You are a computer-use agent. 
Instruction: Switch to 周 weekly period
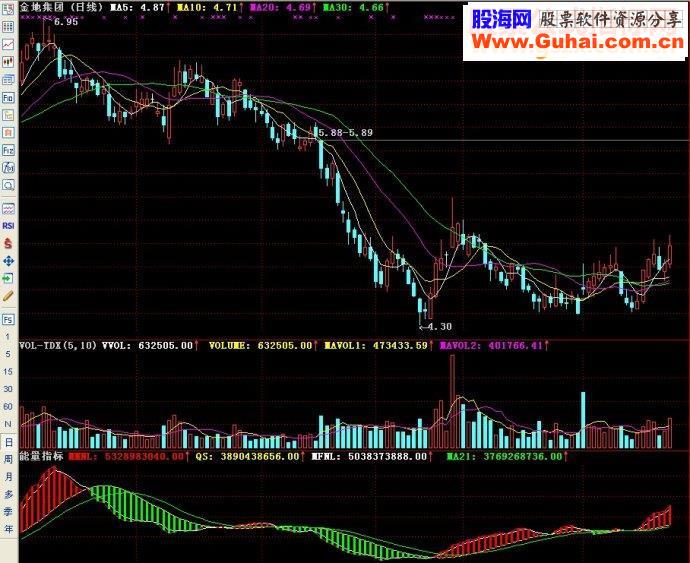8,459
